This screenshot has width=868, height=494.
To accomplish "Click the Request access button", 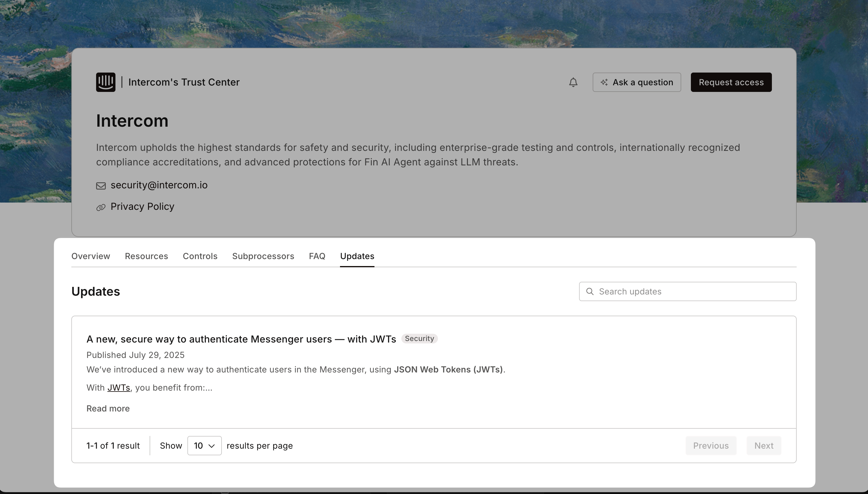I will pos(731,82).
